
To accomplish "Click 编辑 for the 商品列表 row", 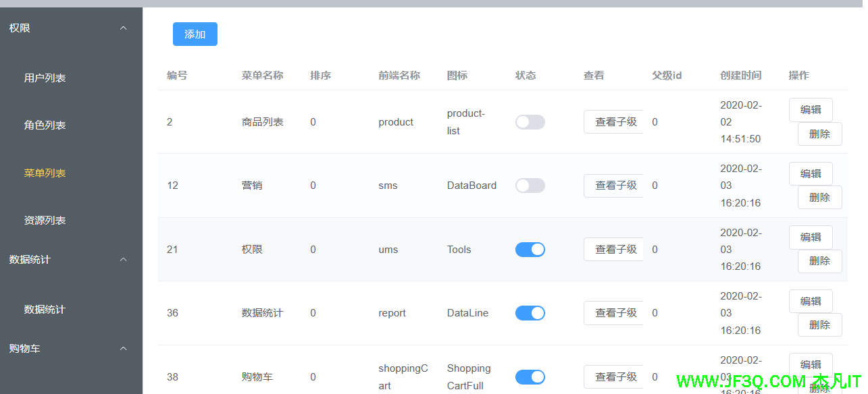I will (810, 110).
